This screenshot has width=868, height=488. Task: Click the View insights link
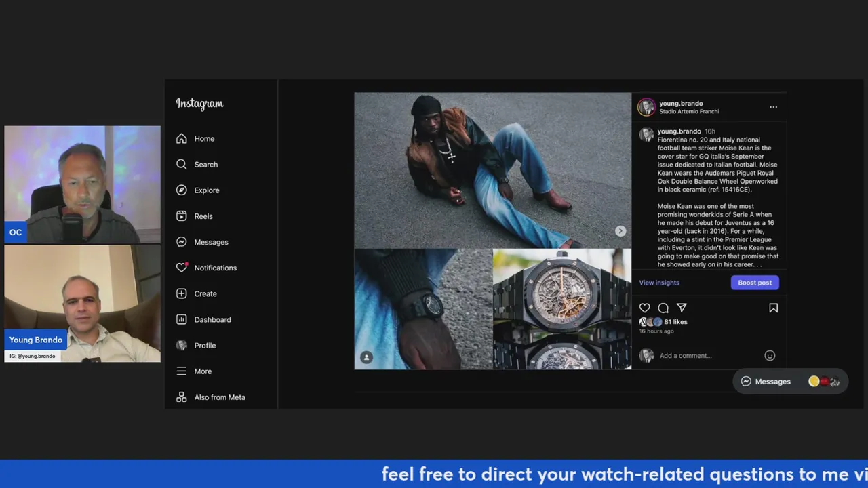(659, 283)
